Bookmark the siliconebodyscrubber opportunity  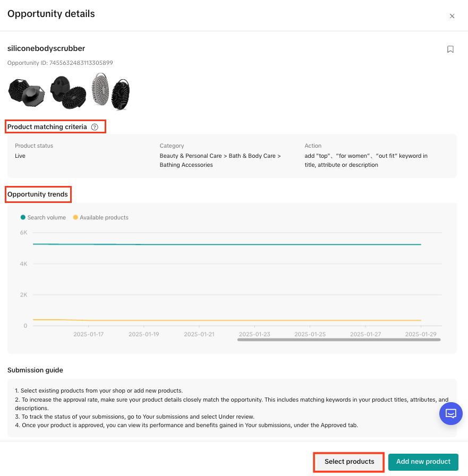tap(450, 49)
